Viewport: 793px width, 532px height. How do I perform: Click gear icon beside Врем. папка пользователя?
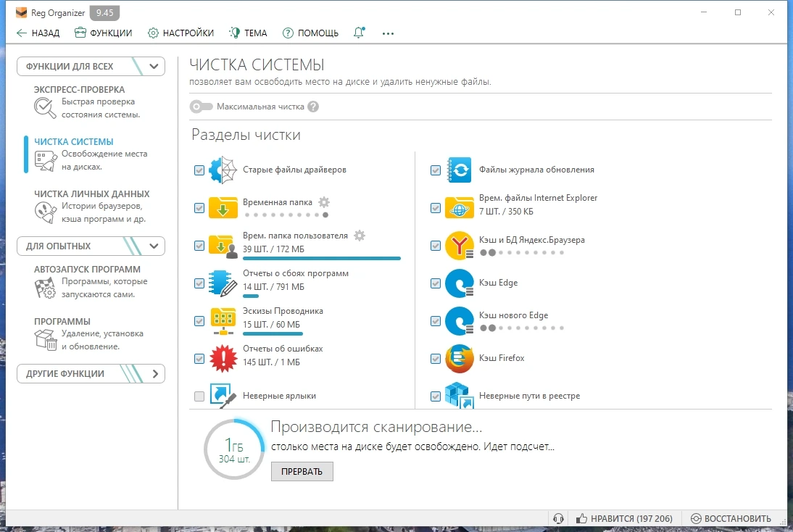pos(359,236)
